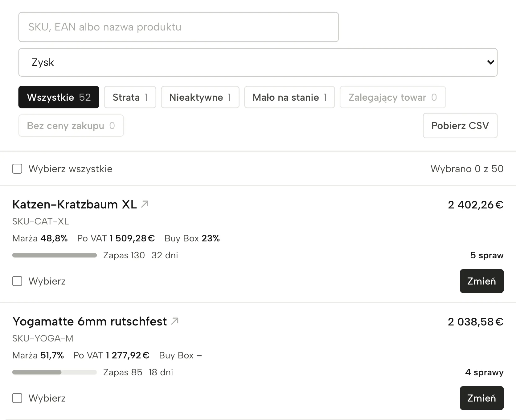Select the Katzen-Kratzbaum XL Wybierz checkbox

[x=17, y=281]
